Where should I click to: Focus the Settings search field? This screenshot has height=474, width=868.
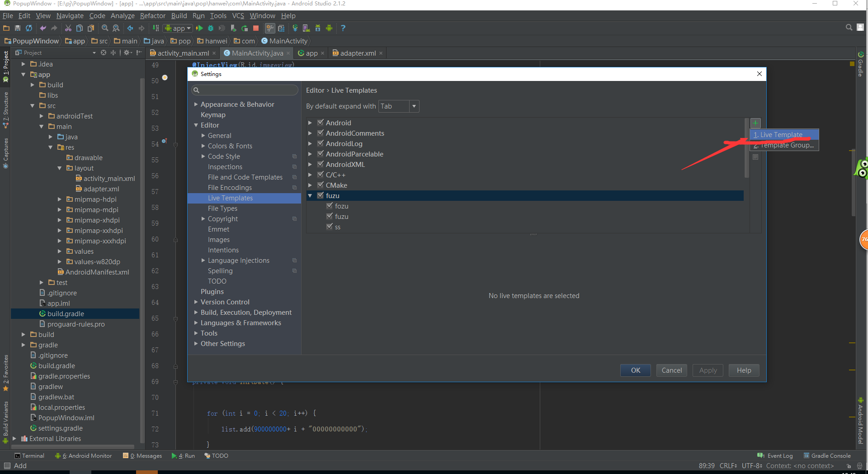pyautogui.click(x=245, y=90)
